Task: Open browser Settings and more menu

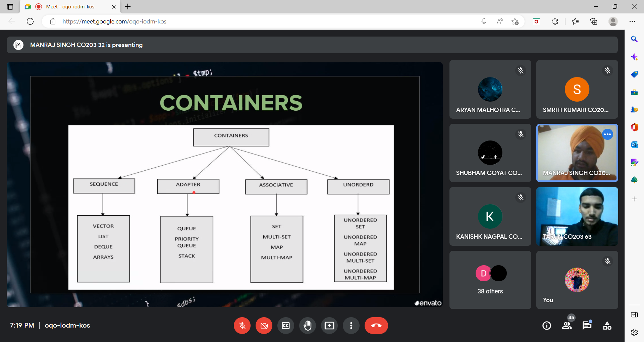Action: [x=632, y=21]
